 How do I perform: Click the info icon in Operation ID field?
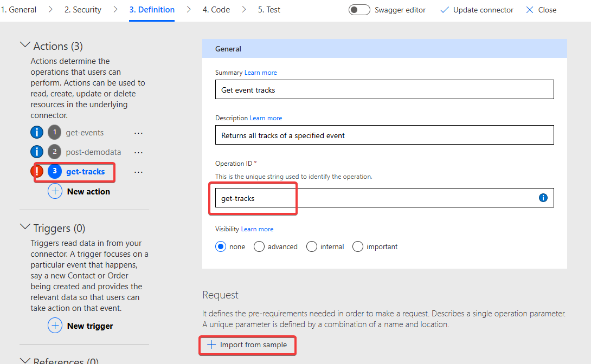543,198
